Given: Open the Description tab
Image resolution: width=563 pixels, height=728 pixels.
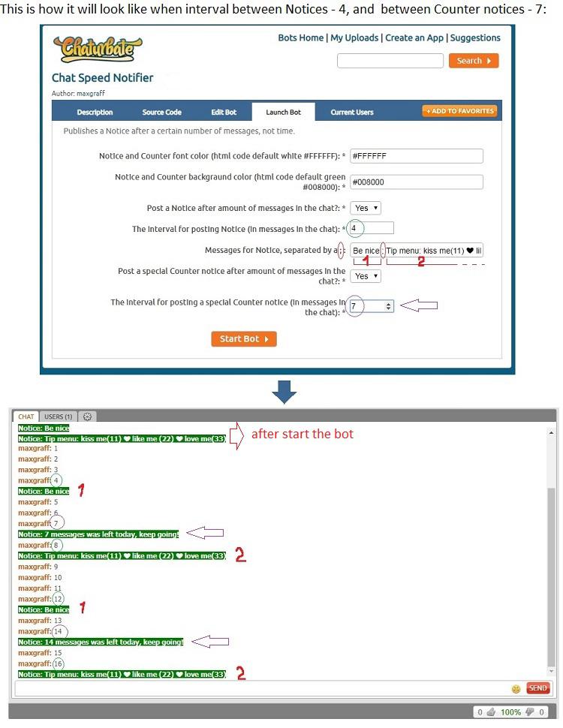Looking at the screenshot, I should click(95, 112).
